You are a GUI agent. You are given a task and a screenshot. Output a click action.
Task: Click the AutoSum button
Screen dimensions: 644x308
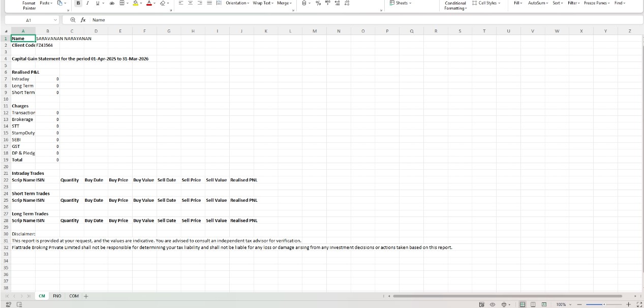pyautogui.click(x=538, y=3)
